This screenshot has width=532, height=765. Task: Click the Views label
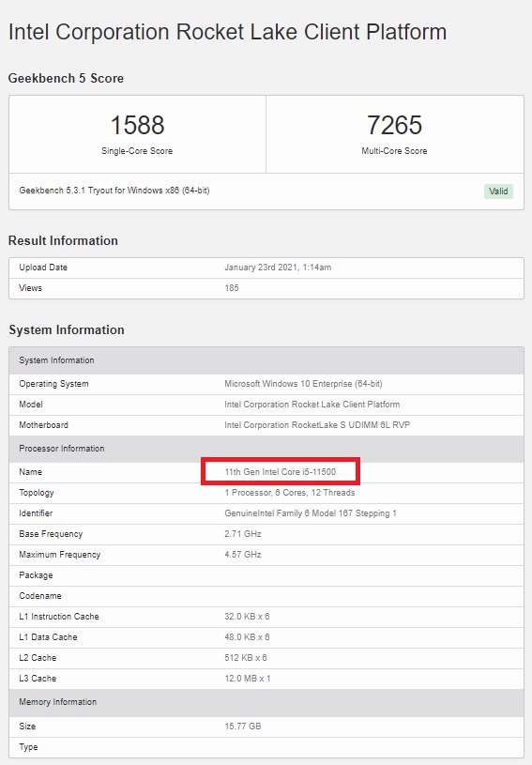pyautogui.click(x=30, y=288)
